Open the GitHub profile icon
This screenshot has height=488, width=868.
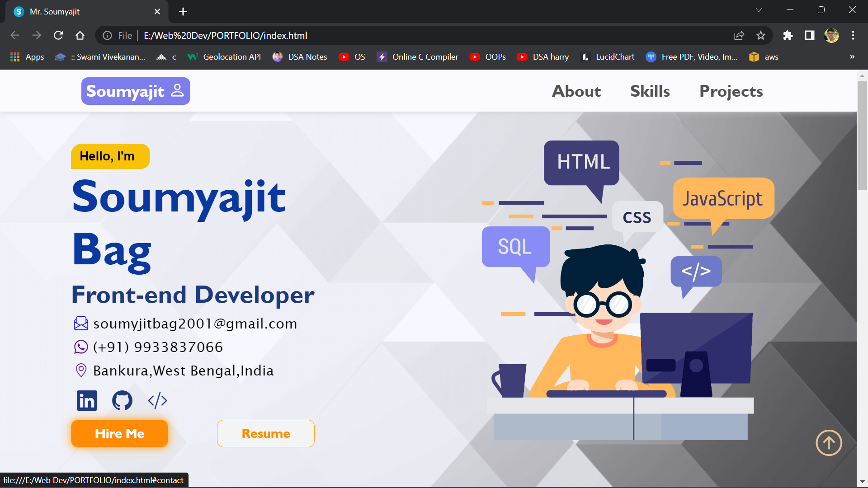[122, 400]
